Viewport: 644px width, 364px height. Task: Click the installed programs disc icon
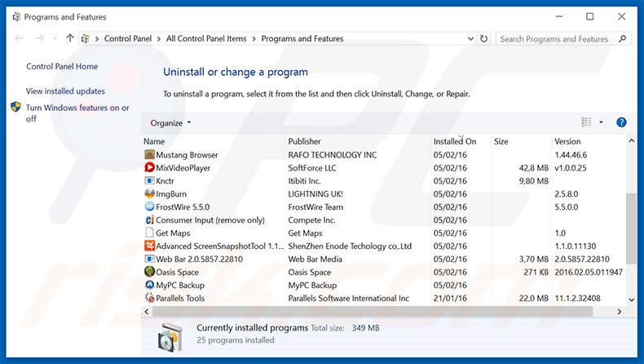coord(170,337)
